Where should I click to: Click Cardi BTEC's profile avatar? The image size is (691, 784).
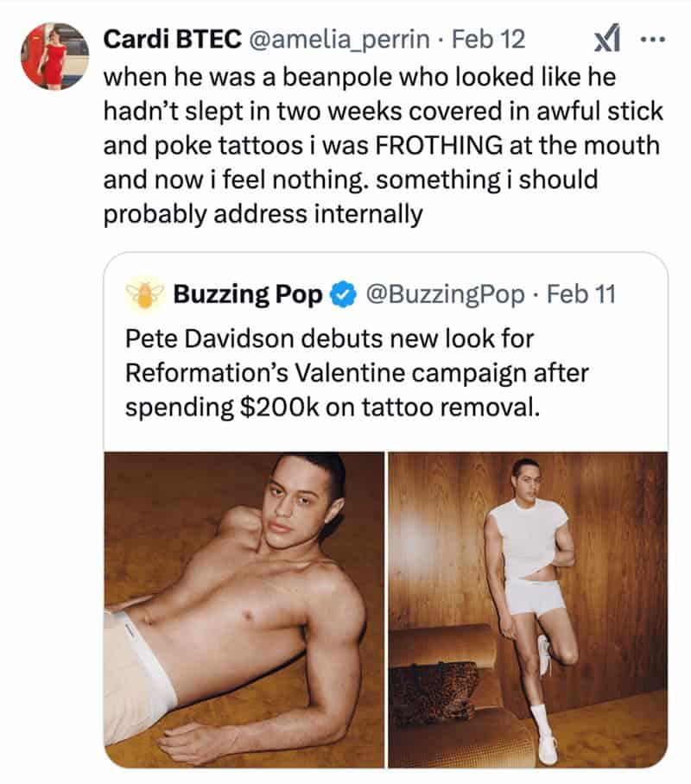click(x=55, y=56)
